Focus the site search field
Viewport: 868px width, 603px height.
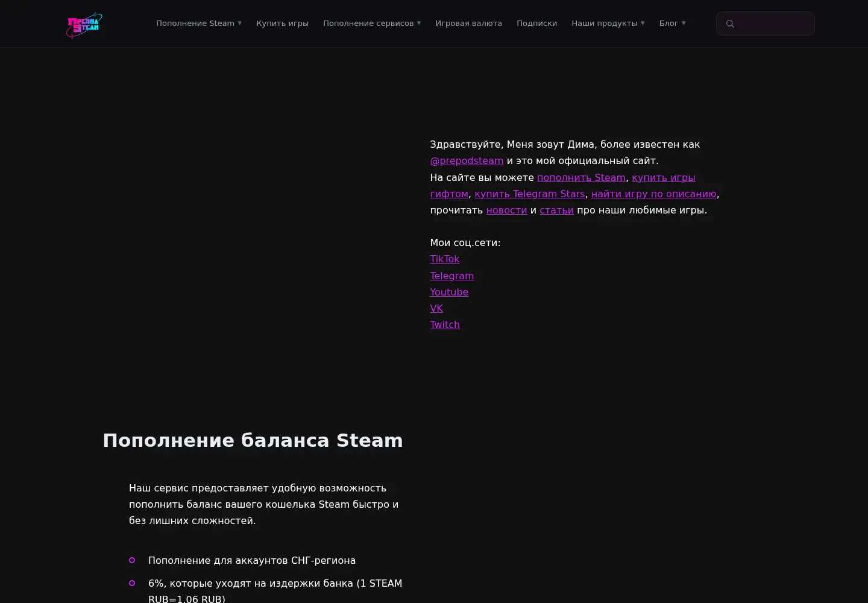[x=765, y=24]
